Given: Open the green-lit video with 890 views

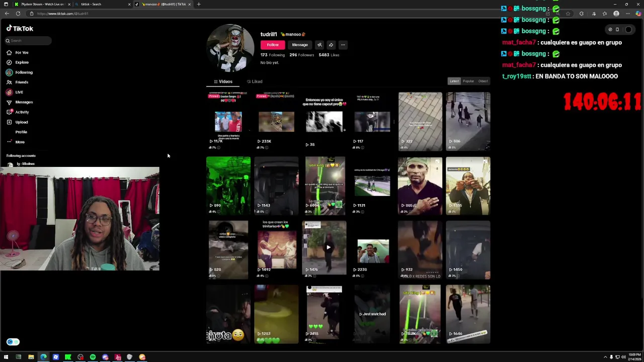Looking at the screenshot, I should coord(228,186).
